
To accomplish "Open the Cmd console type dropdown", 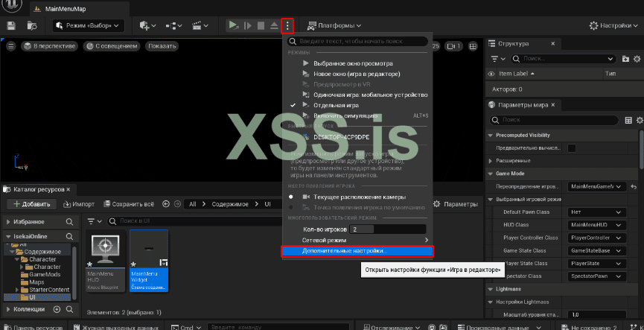I will tap(185, 328).
